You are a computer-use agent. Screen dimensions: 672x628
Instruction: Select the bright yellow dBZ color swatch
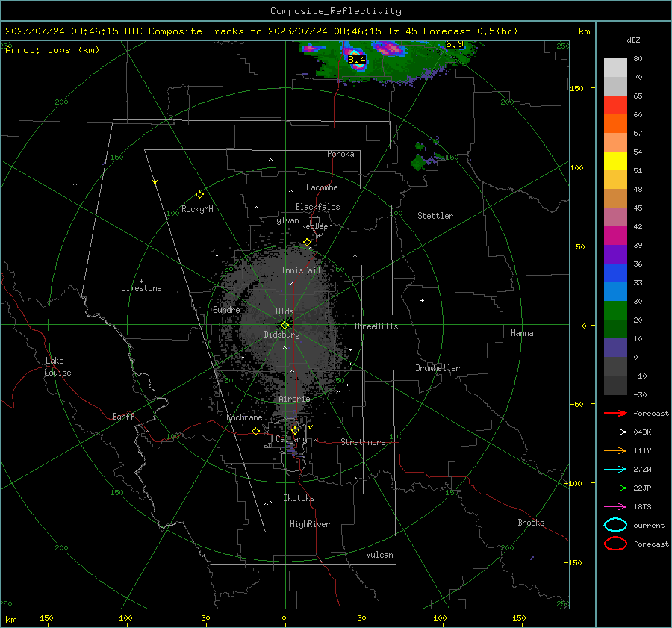(x=615, y=161)
